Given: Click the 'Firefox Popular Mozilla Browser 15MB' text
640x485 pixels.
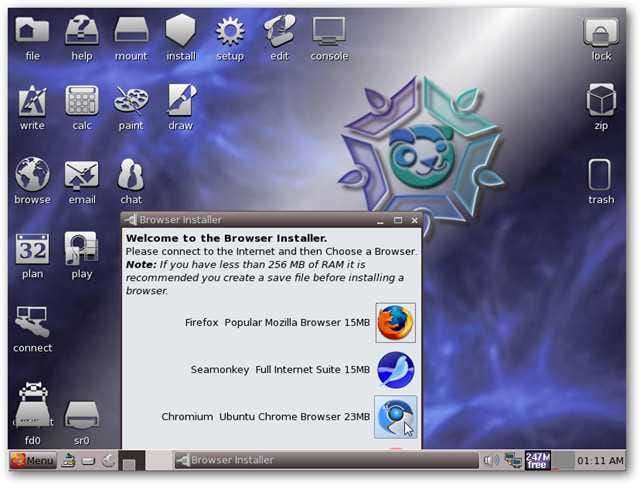Looking at the screenshot, I should point(277,323).
